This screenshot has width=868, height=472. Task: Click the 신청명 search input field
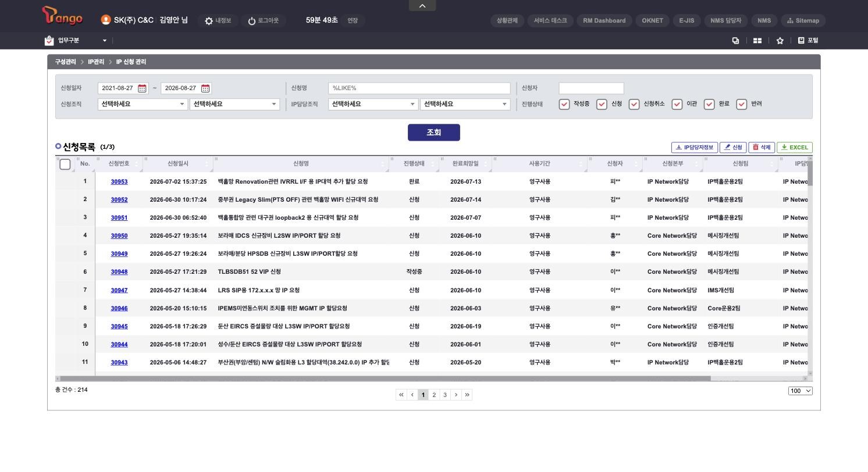419,88
